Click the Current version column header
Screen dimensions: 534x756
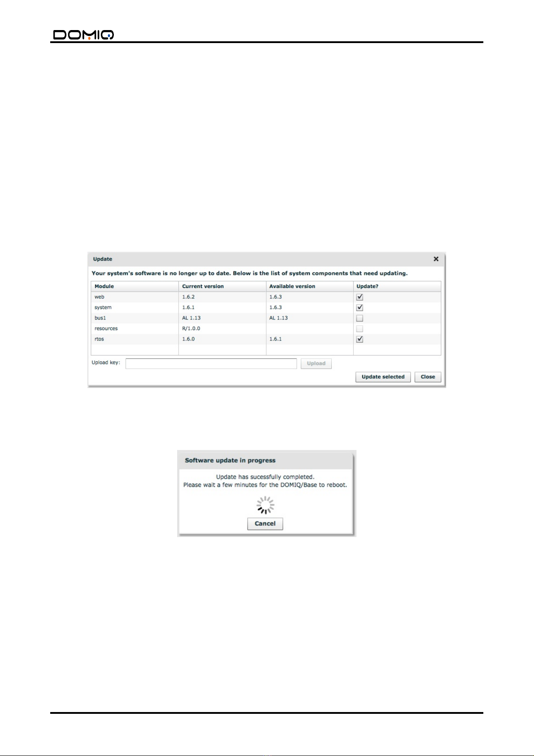(203, 286)
